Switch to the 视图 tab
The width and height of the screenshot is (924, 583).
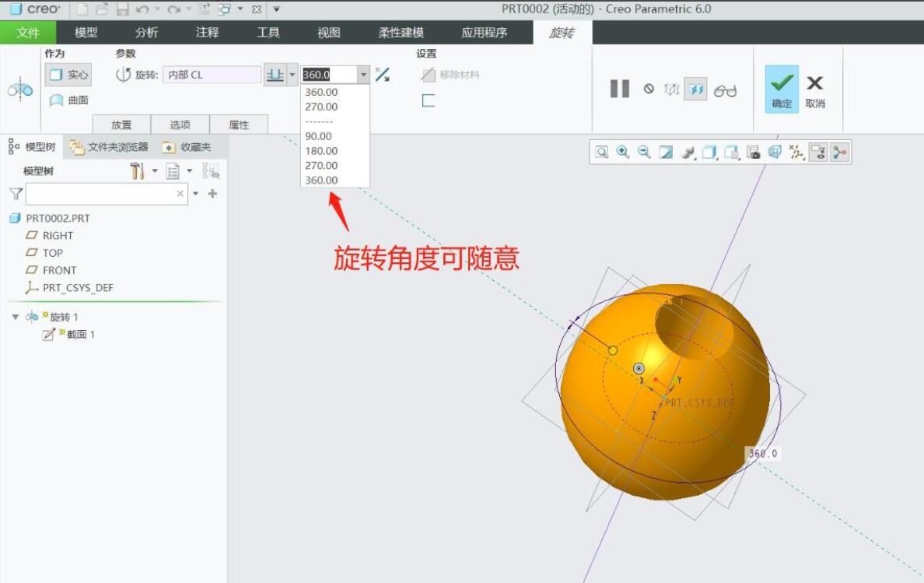(x=329, y=33)
